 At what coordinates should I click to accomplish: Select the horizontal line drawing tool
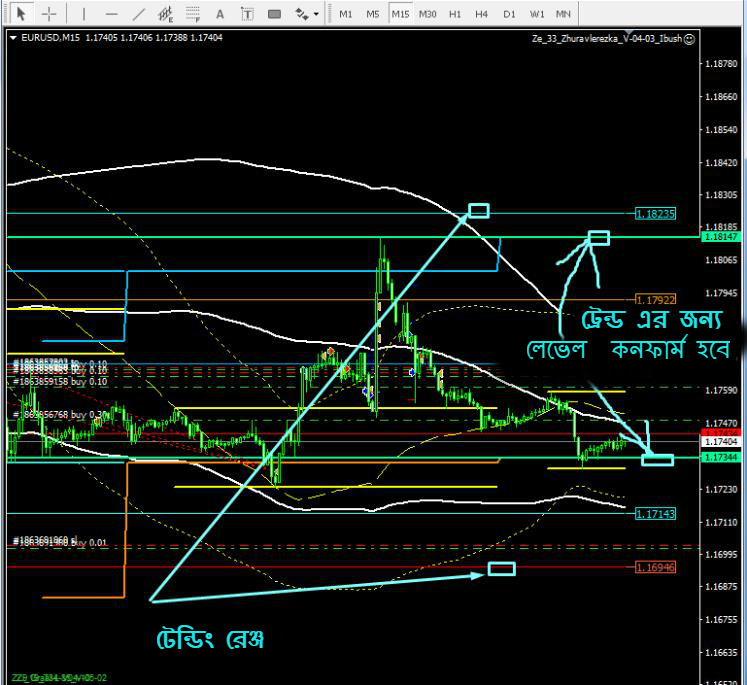coord(111,14)
